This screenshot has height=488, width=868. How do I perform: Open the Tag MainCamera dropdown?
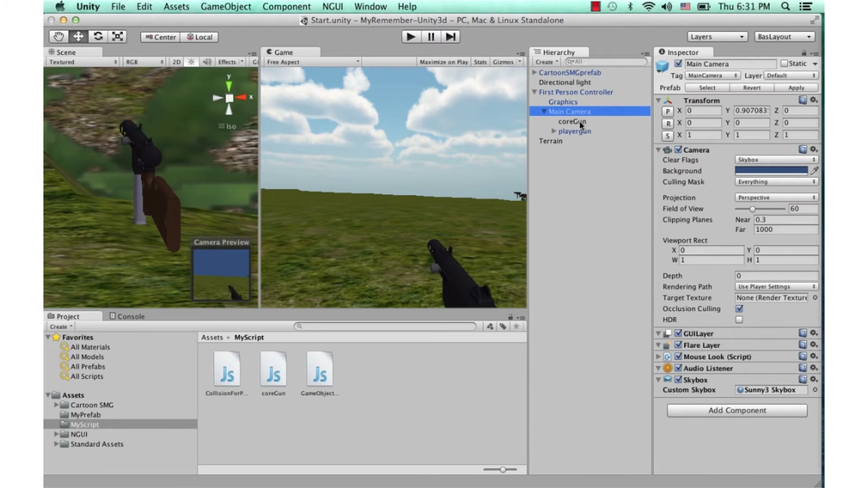point(712,75)
